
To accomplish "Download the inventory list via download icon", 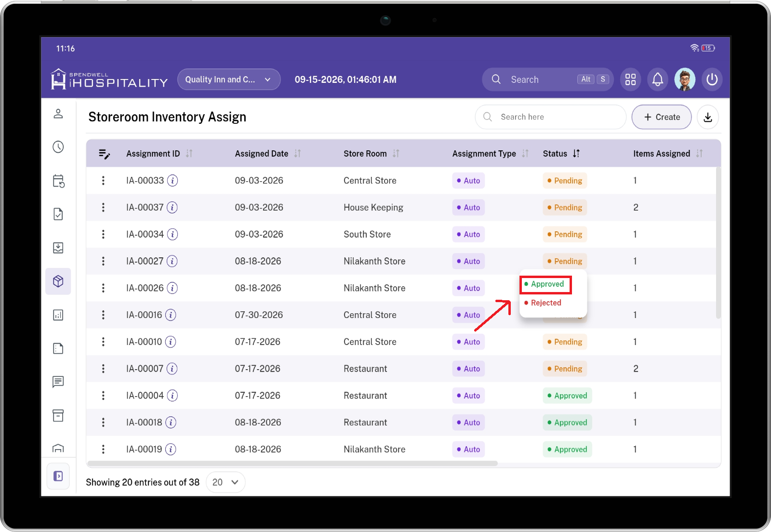I will pyautogui.click(x=708, y=117).
